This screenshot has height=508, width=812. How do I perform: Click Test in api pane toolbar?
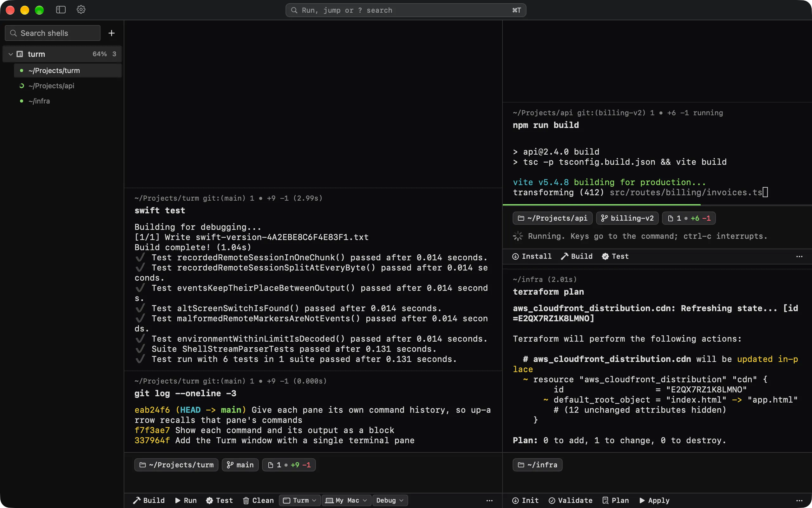click(x=615, y=256)
